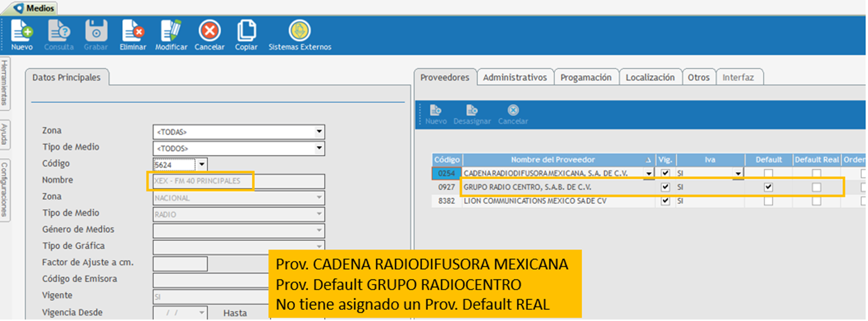
Task: Sort by the Código column header
Action: (x=447, y=160)
